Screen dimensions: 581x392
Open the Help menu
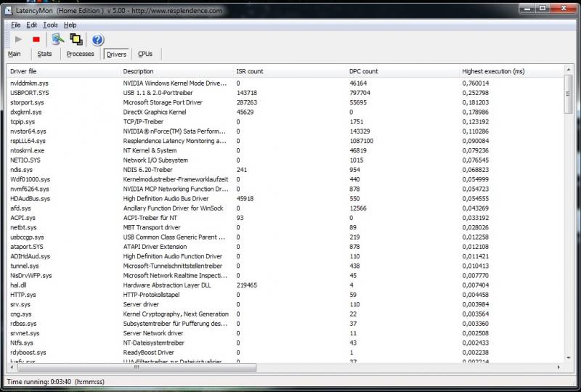coord(70,25)
